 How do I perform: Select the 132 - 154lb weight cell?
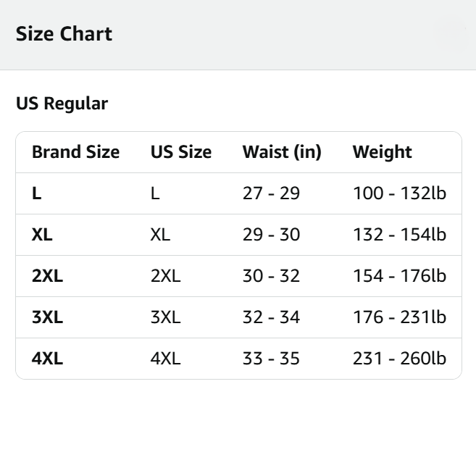tap(399, 235)
